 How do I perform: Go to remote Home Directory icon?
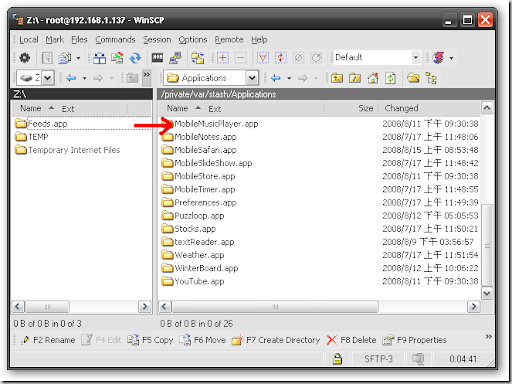coord(373,78)
